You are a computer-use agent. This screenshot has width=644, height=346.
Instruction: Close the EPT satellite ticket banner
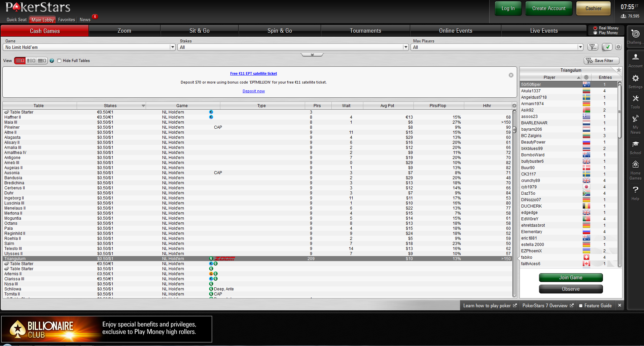(x=511, y=75)
